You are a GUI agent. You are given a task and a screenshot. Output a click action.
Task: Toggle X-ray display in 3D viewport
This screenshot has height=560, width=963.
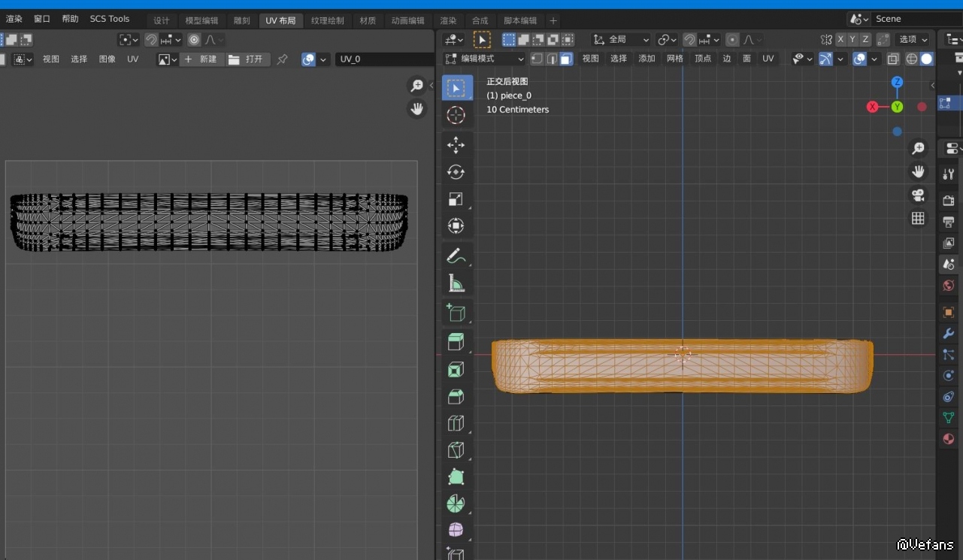pyautogui.click(x=893, y=59)
